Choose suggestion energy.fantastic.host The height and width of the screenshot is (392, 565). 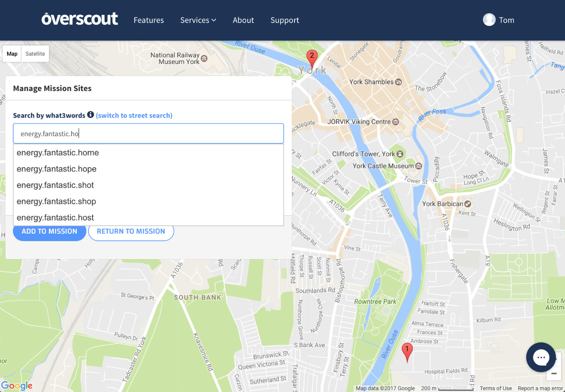tap(148, 217)
